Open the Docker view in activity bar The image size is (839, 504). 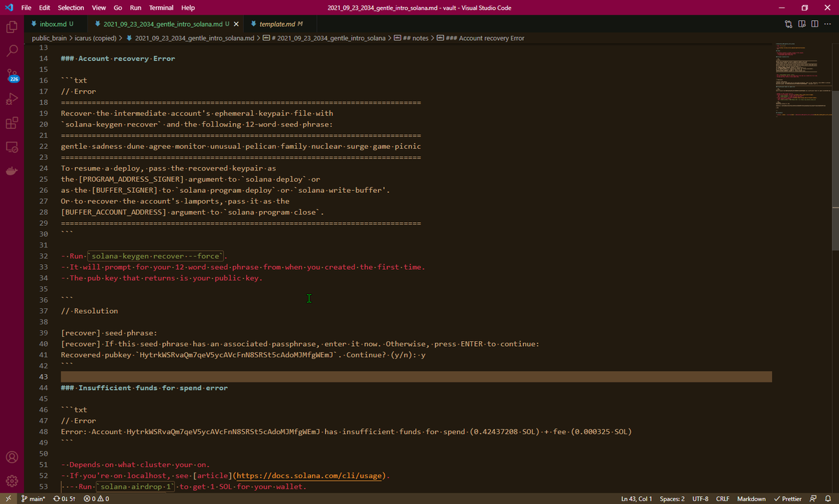point(12,171)
